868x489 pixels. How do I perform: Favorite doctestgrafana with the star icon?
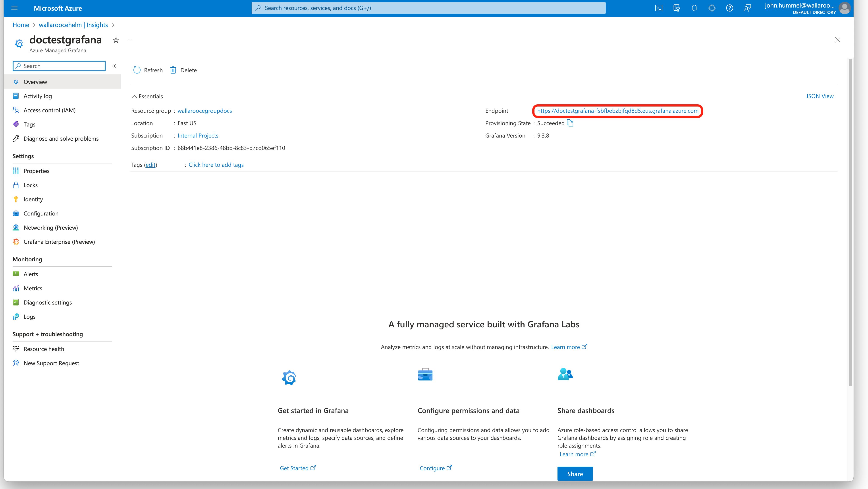tap(116, 40)
